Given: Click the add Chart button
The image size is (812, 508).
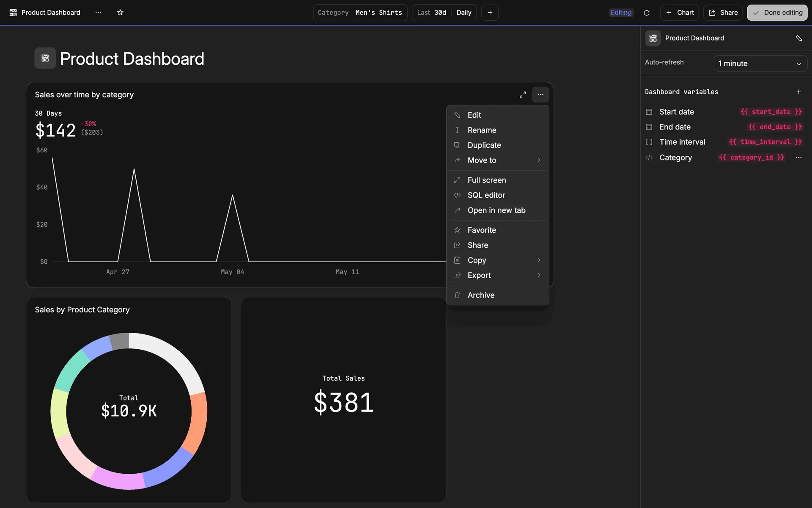Looking at the screenshot, I should pyautogui.click(x=680, y=13).
